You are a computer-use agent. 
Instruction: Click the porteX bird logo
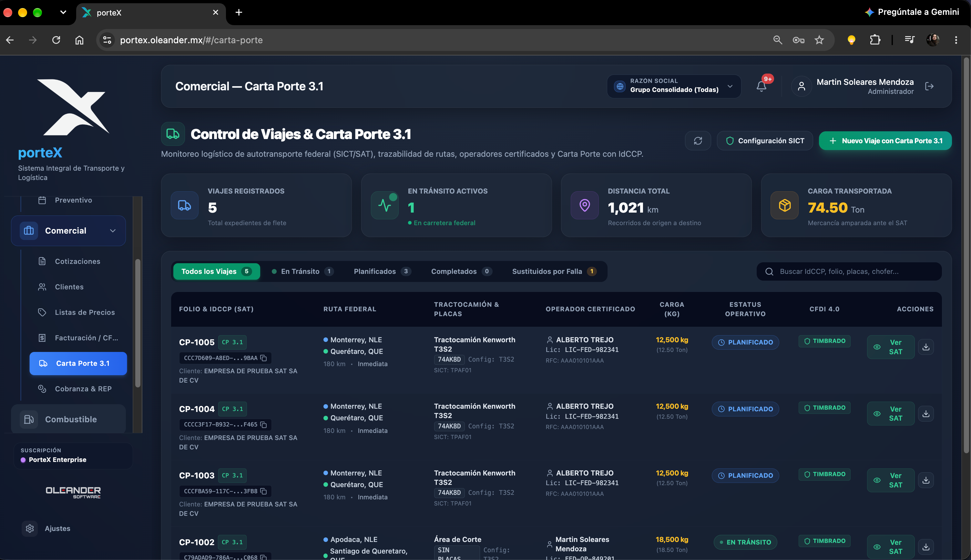pyautogui.click(x=73, y=107)
